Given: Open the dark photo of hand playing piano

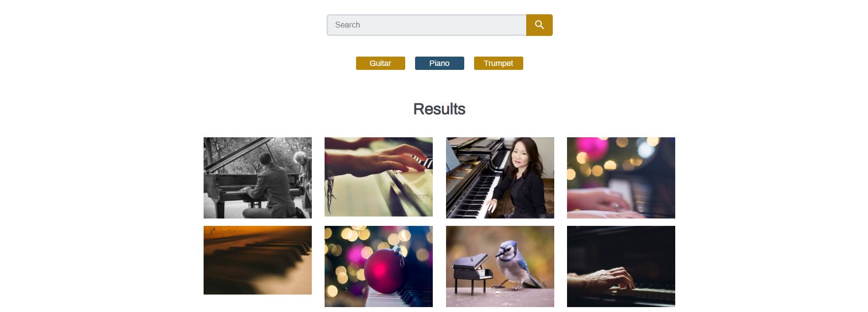Looking at the screenshot, I should pos(621,266).
